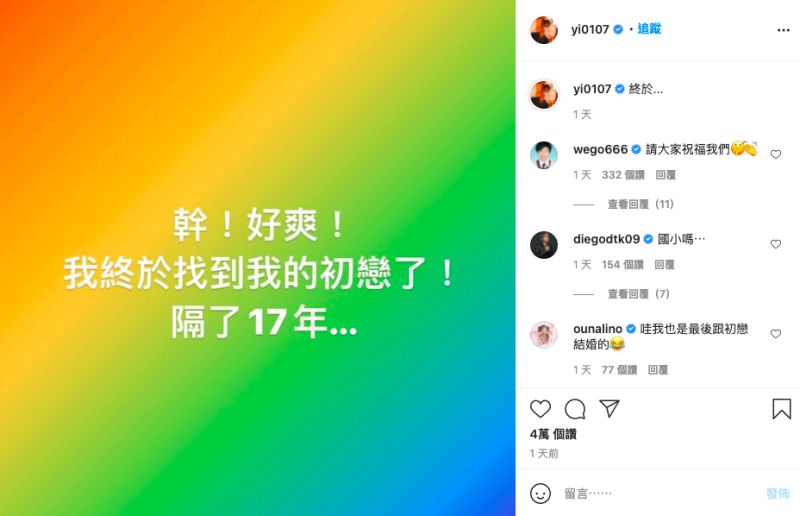Reply to ounalino's comment via 回覆
Screen dimensions: 800x516
click(658, 370)
